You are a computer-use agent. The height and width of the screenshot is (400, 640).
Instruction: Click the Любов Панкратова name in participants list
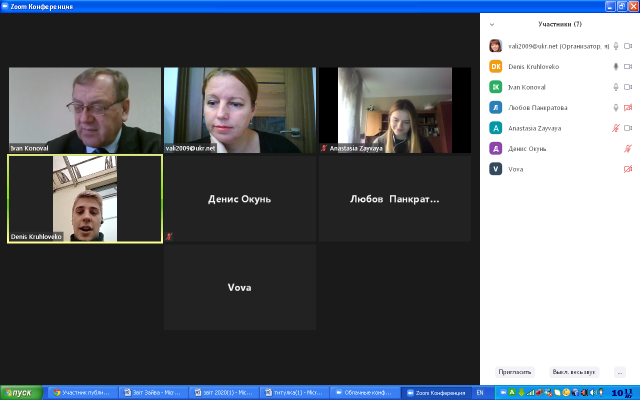pyautogui.click(x=538, y=108)
